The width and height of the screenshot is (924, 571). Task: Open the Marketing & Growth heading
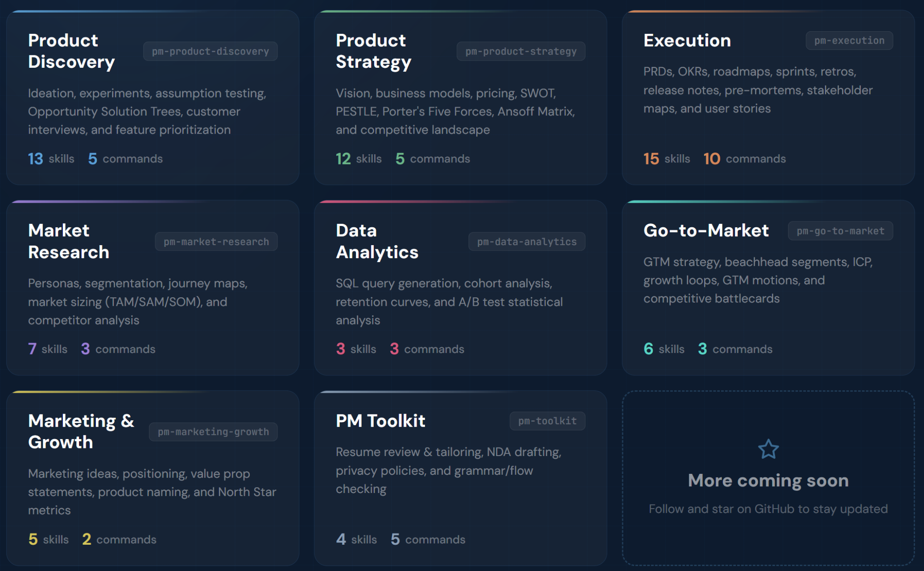coord(81,431)
